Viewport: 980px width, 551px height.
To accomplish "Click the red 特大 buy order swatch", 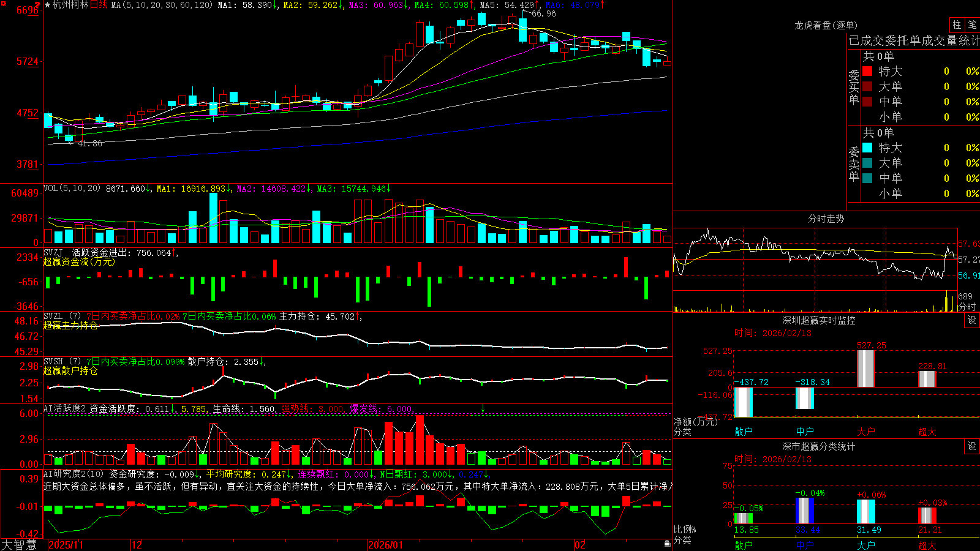I will (867, 71).
